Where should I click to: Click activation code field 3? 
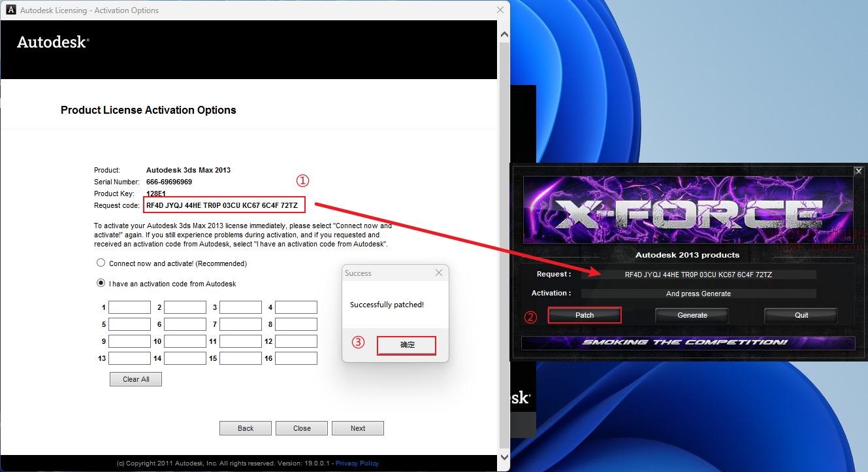click(240, 307)
